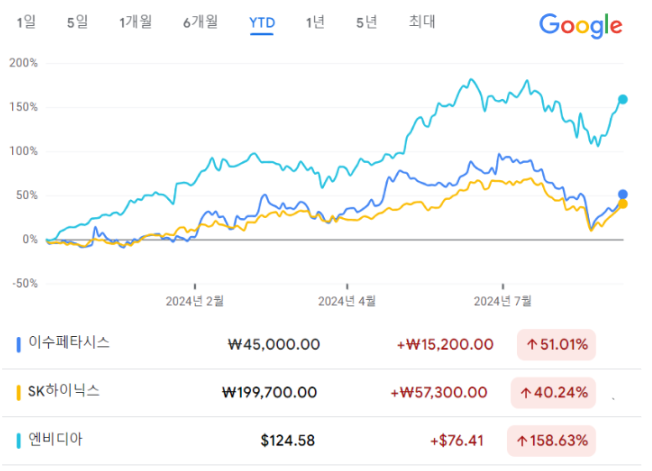
Task: Click the cyan endpoint dot on chart
Action: [x=622, y=99]
